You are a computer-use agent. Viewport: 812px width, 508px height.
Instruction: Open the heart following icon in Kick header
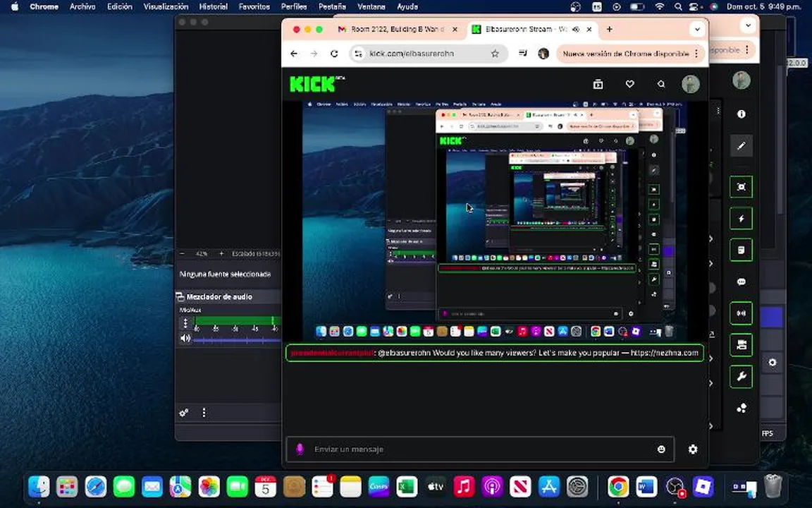(x=629, y=84)
